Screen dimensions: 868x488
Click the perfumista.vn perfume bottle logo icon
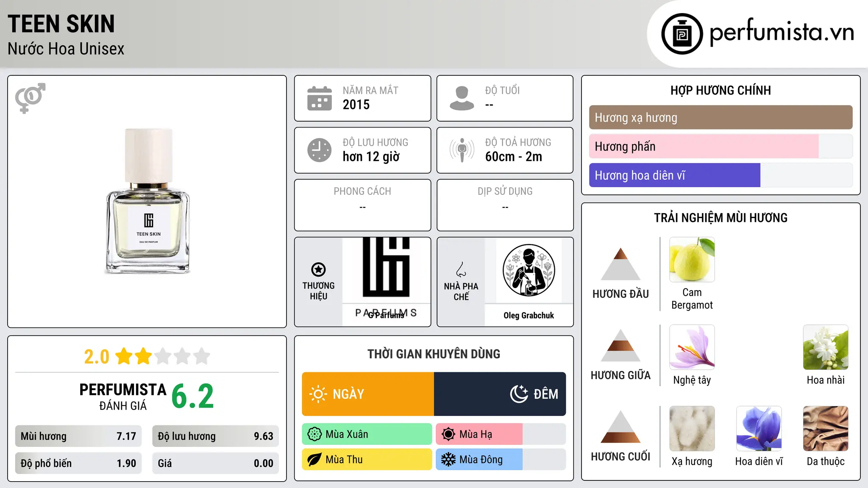682,34
